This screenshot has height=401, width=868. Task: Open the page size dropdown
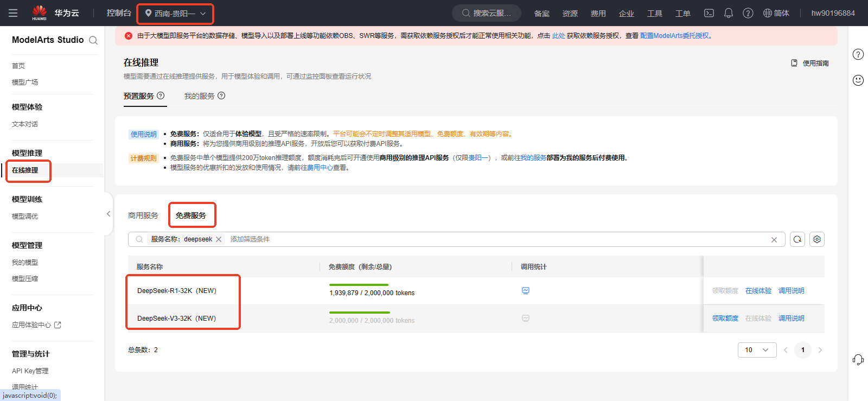[757, 350]
